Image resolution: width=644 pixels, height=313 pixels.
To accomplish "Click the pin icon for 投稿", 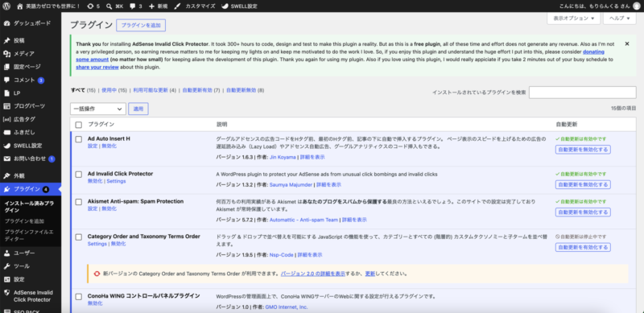I will pos(6,41).
